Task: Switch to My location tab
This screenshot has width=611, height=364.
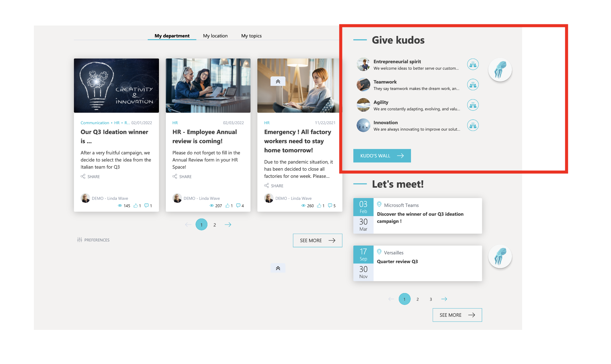Action: tap(215, 36)
